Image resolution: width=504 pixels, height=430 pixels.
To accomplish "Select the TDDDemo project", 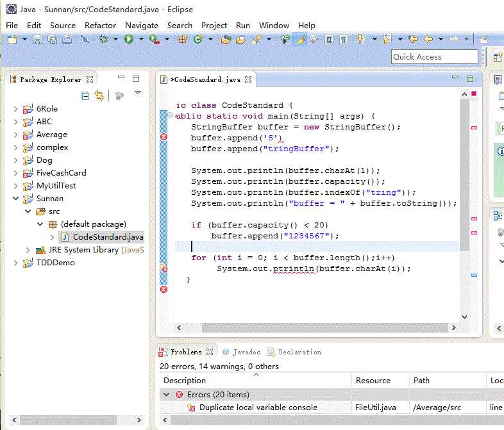I will coord(55,263).
